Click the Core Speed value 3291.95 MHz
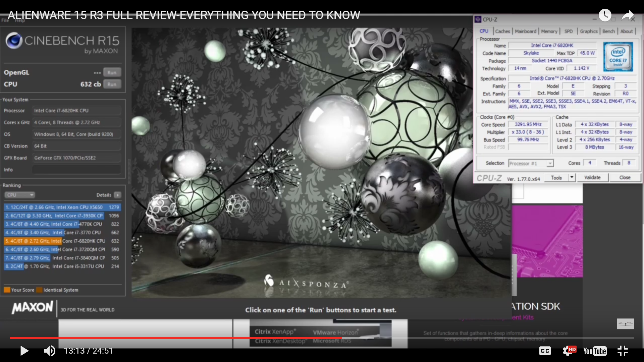 (x=528, y=124)
